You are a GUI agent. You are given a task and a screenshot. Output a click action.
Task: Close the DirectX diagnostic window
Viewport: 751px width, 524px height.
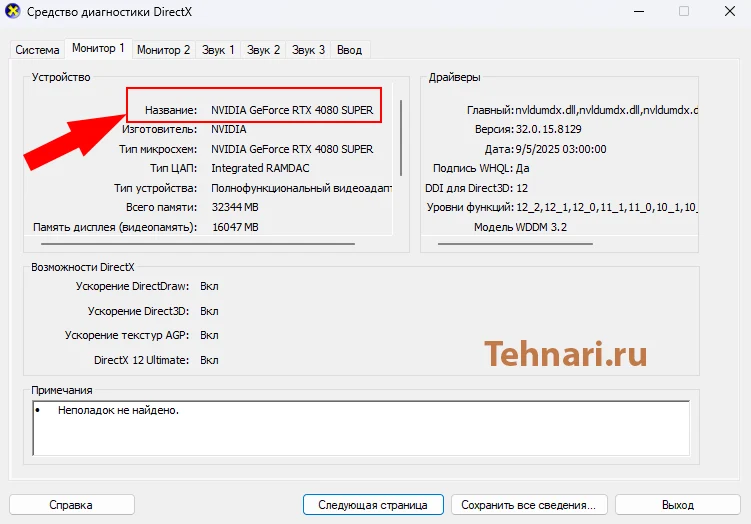[729, 11]
